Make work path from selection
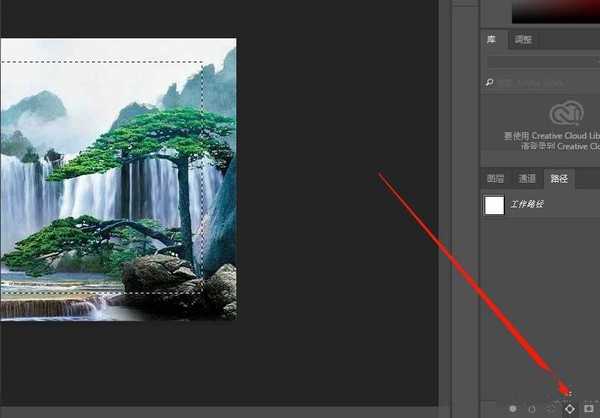Viewport: 600px width, 418px height. (570, 408)
